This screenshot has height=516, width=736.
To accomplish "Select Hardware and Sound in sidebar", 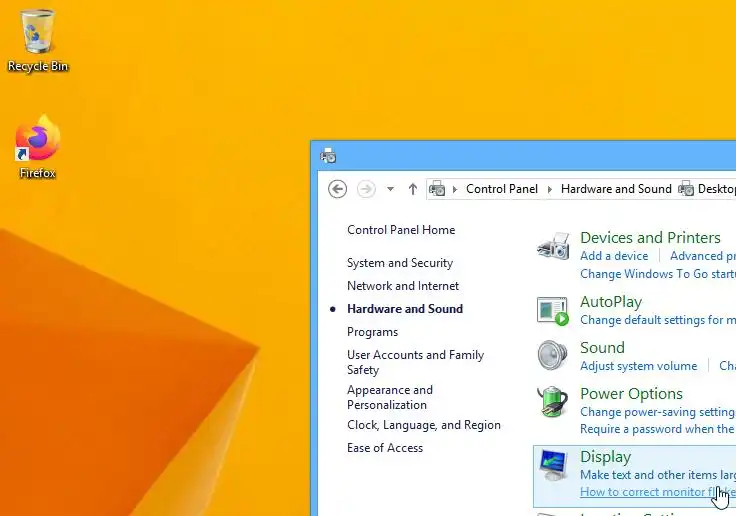I will (x=405, y=308).
